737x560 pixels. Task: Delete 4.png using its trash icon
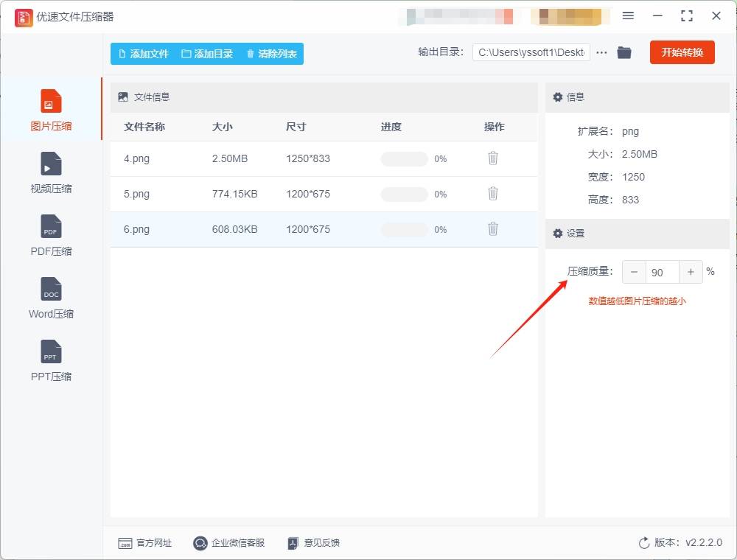492,158
